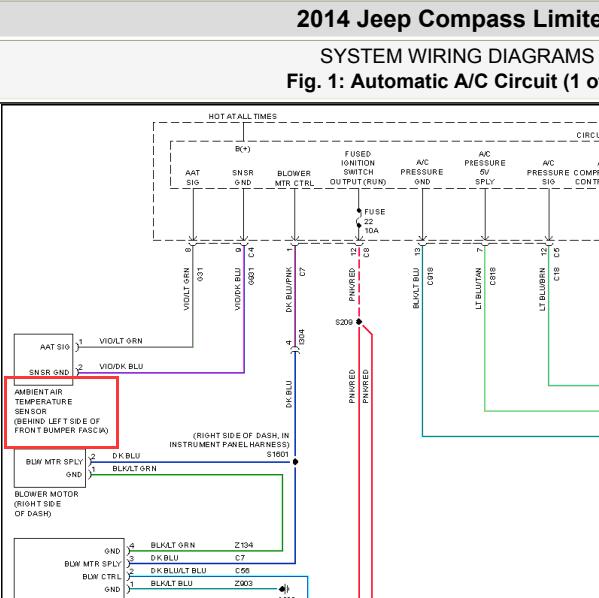
Task: Click the "Z134" circuit code
Action: point(244,545)
